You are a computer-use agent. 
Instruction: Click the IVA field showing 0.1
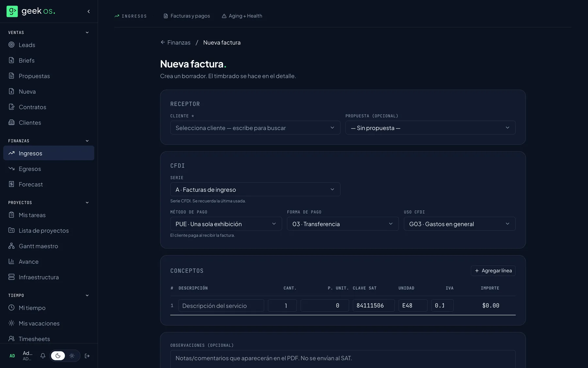point(442,306)
